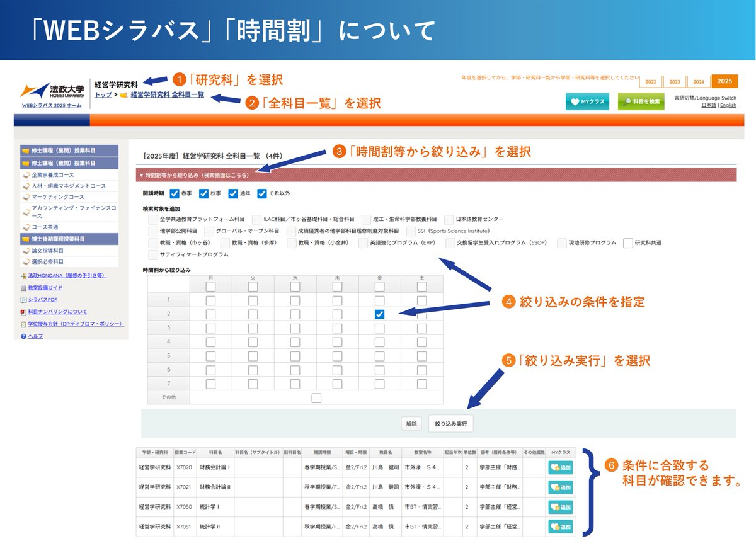Uncheck the Friday period 2 checkbox

tap(379, 314)
